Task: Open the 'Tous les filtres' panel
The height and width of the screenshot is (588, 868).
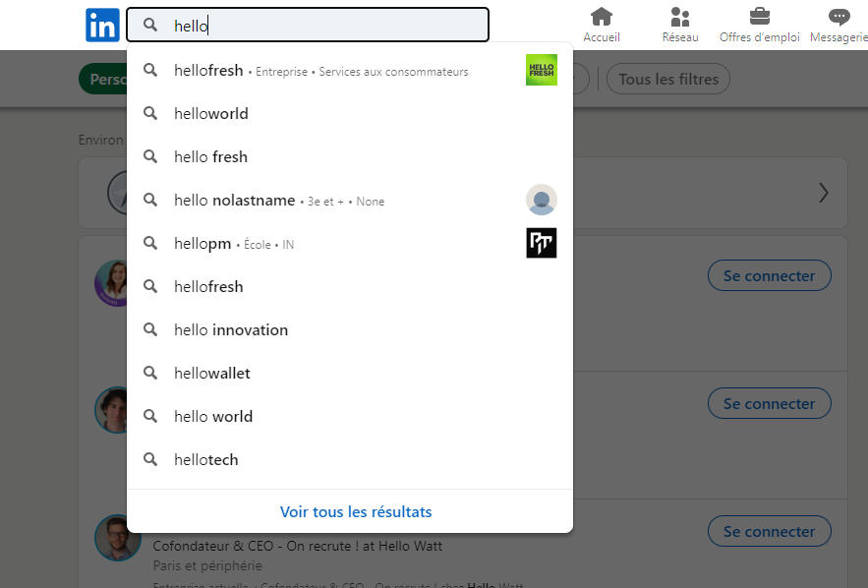Action: (x=667, y=79)
